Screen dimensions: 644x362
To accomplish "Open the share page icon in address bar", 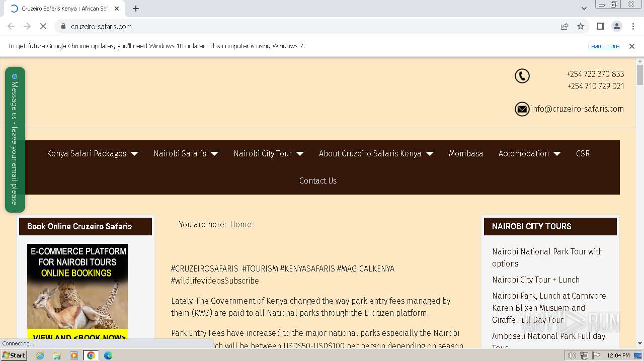I will [x=565, y=26].
